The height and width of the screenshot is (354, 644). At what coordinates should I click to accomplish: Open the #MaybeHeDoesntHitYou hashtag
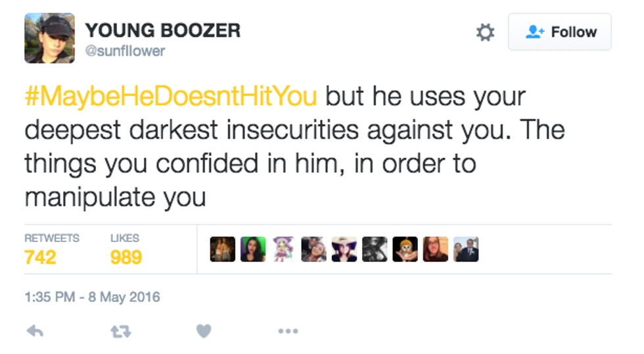(170, 97)
